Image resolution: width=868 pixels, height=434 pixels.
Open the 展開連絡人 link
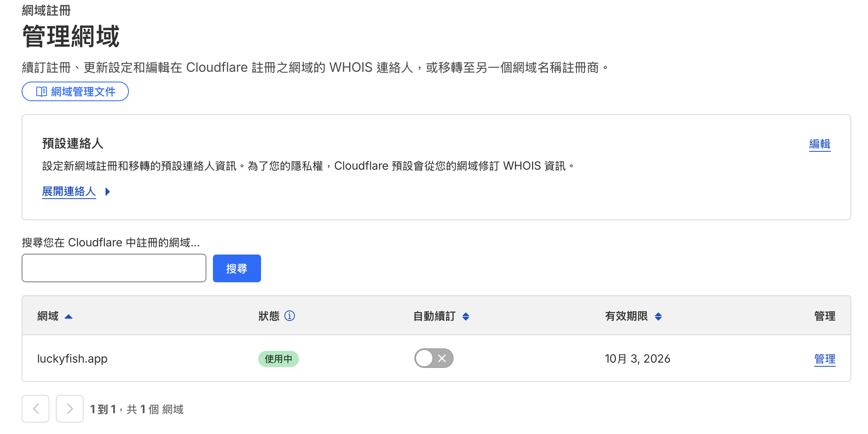point(69,191)
